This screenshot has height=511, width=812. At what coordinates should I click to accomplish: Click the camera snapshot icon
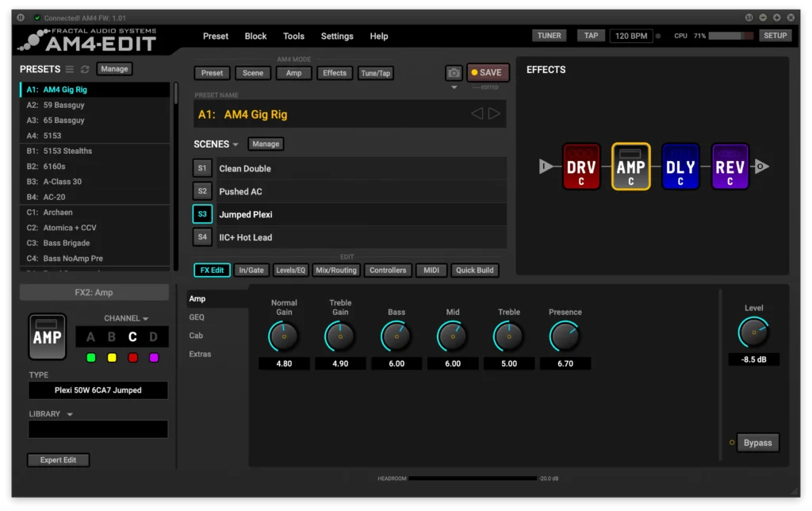pyautogui.click(x=454, y=73)
